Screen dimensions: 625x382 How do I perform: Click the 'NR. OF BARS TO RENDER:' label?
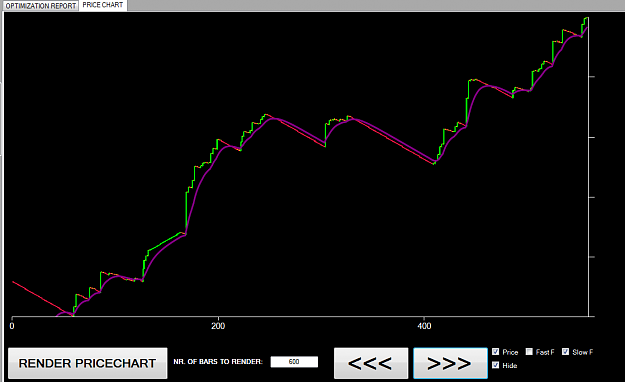pyautogui.click(x=218, y=362)
